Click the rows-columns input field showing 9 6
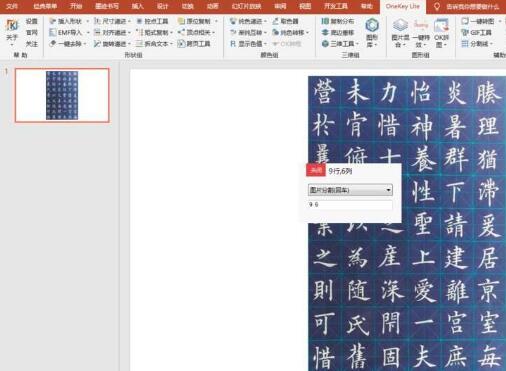This screenshot has width=506, height=371. pos(350,205)
